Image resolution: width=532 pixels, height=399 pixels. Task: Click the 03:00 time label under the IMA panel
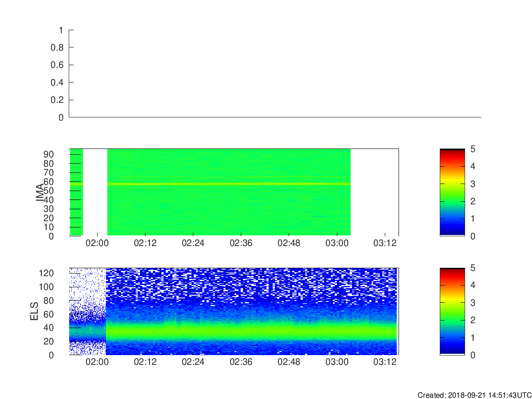tap(337, 243)
